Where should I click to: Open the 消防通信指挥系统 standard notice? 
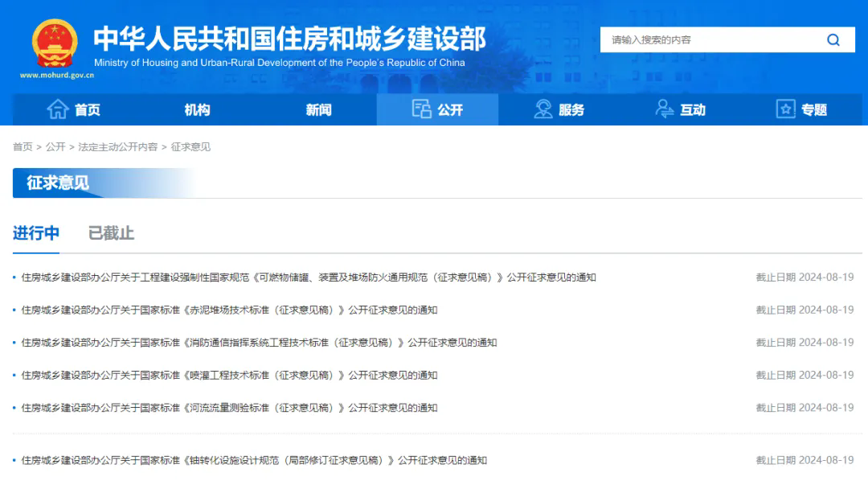point(259,343)
